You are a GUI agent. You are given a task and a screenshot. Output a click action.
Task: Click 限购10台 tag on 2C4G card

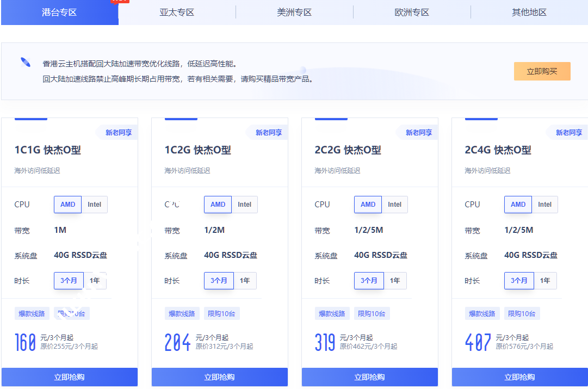(521, 313)
